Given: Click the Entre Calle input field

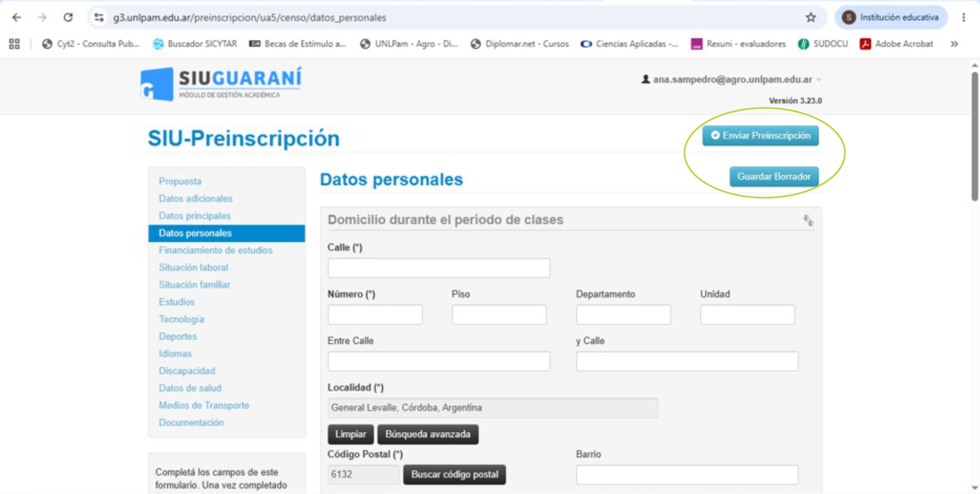Looking at the screenshot, I should [x=439, y=361].
